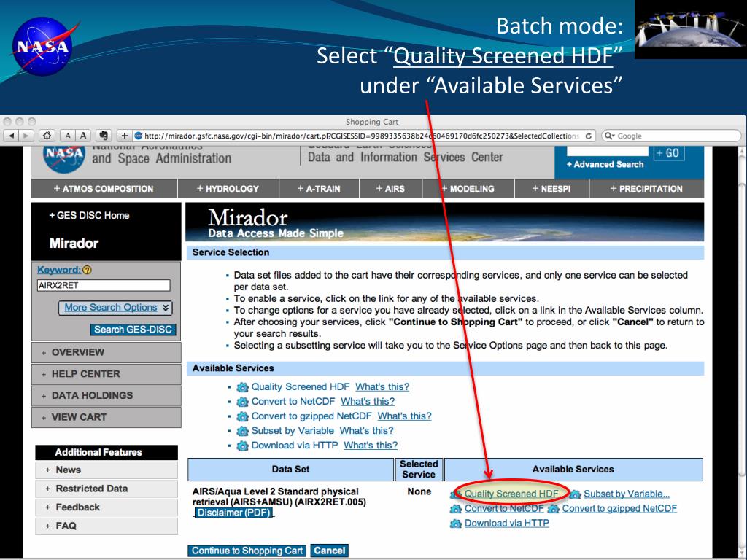Click gear icon beside Convert to NetCDF list item
Viewport: 747px width, 560px height.
242,402
